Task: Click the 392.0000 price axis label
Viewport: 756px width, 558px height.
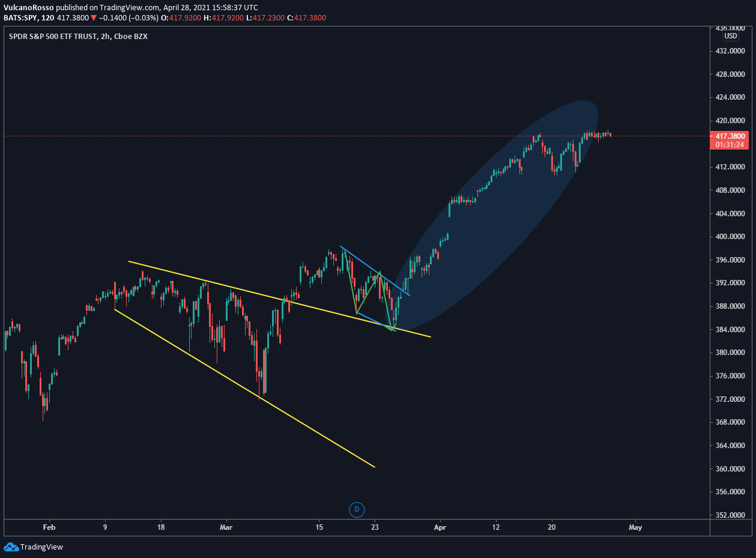Action: (731, 283)
